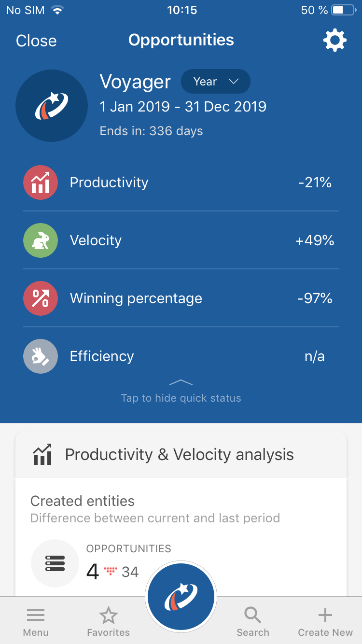Tap the Productivity & Velocity analysis chart icon

(x=42, y=455)
